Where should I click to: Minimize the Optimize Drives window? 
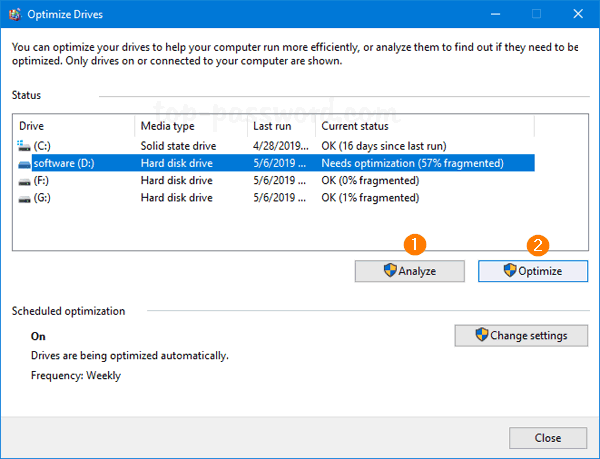click(490, 15)
